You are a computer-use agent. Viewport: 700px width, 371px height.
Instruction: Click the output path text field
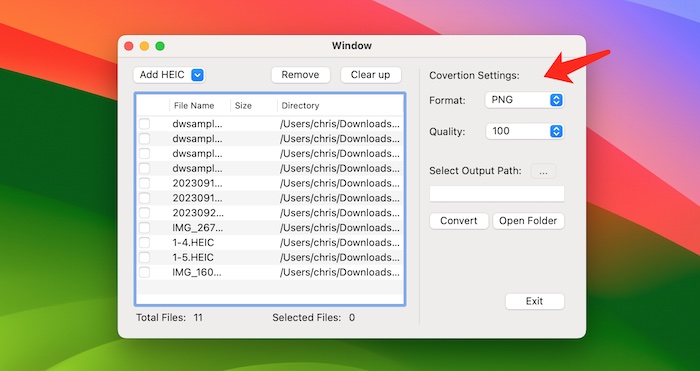[497, 194]
